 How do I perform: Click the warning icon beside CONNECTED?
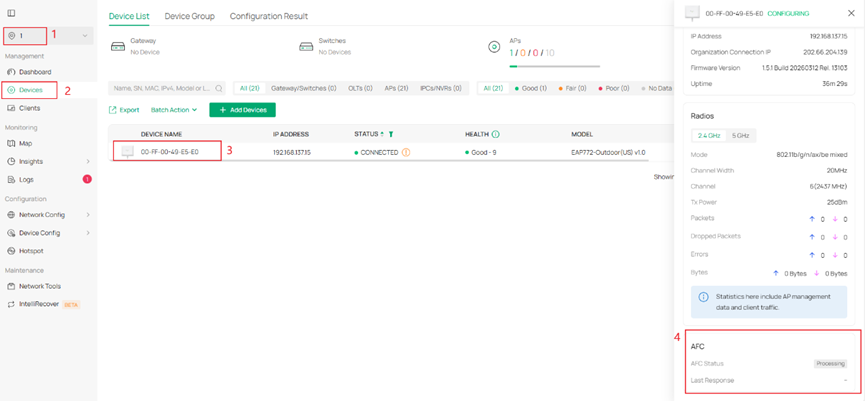[406, 152]
